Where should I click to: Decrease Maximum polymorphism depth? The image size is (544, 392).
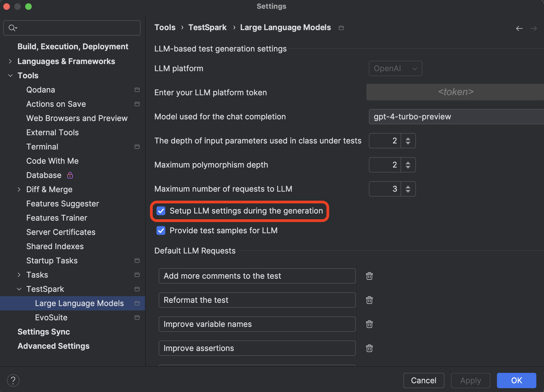[x=408, y=167]
